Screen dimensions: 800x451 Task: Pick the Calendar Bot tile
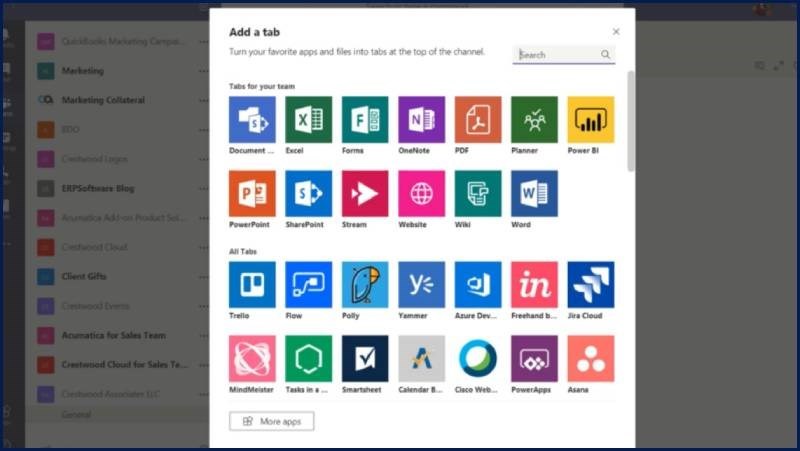421,359
